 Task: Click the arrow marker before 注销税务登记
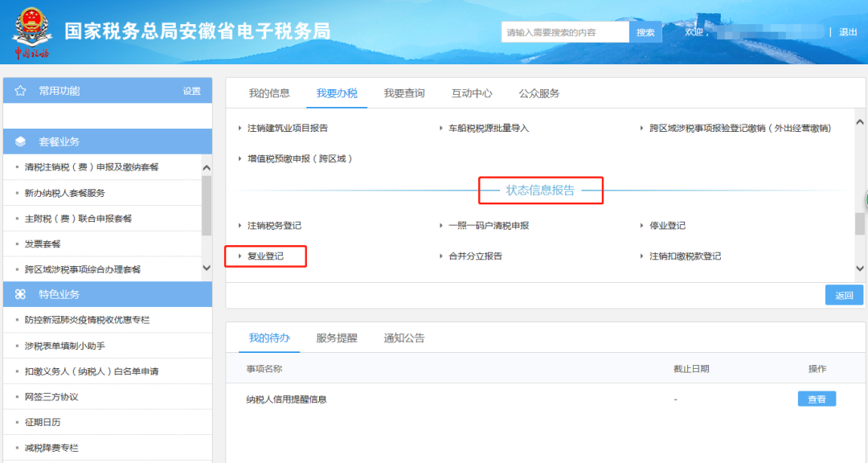(x=240, y=225)
